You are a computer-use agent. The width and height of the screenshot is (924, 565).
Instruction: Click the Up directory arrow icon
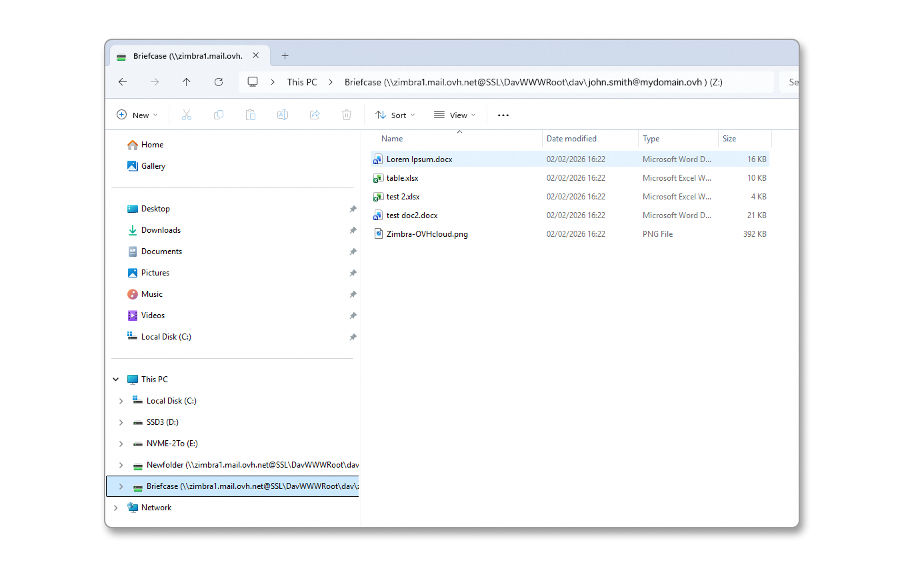[x=187, y=82]
